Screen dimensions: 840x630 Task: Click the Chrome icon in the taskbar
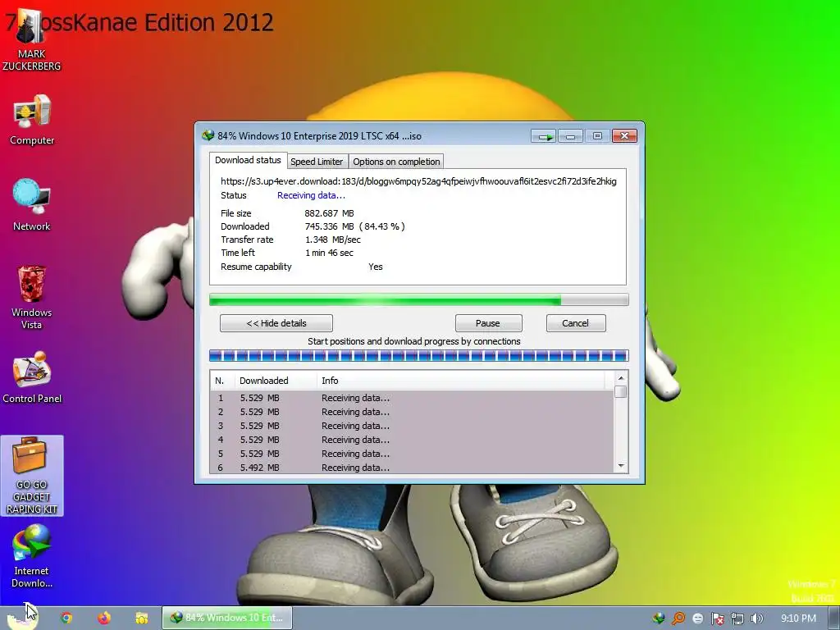coord(66,618)
